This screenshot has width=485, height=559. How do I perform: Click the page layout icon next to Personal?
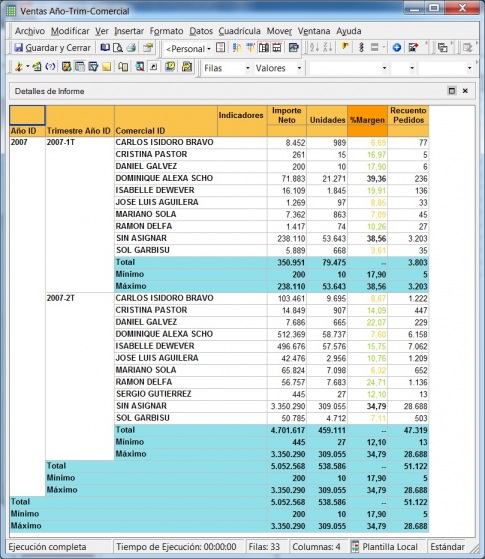pos(221,47)
